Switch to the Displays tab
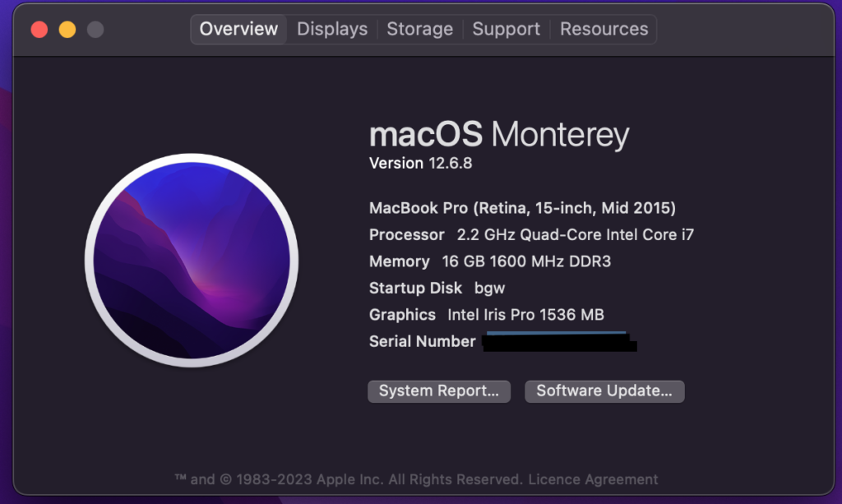The height and width of the screenshot is (504, 842). point(332,29)
